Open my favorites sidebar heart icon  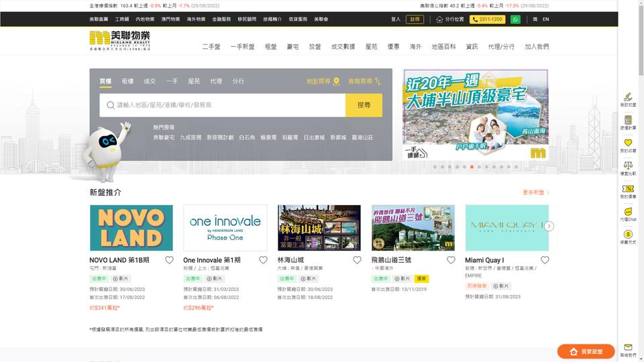[628, 145]
